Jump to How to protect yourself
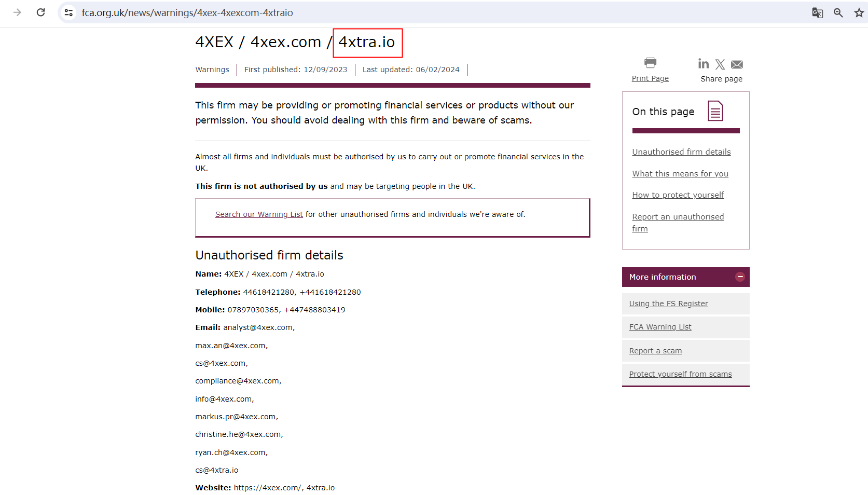Image resolution: width=868 pixels, height=495 pixels. 678,195
